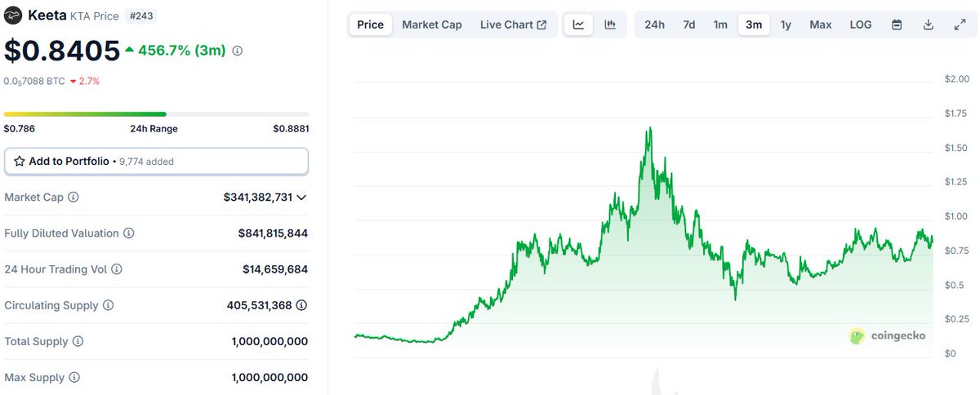Click the 24h Range progress bar

(157, 114)
